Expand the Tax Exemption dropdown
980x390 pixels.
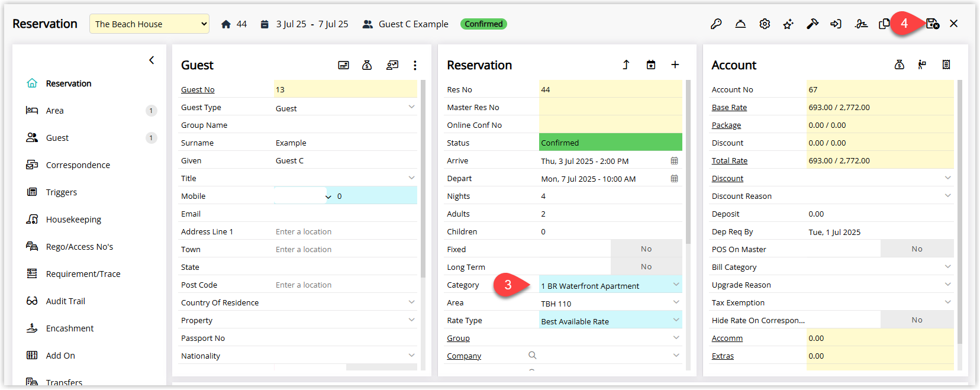tap(947, 302)
